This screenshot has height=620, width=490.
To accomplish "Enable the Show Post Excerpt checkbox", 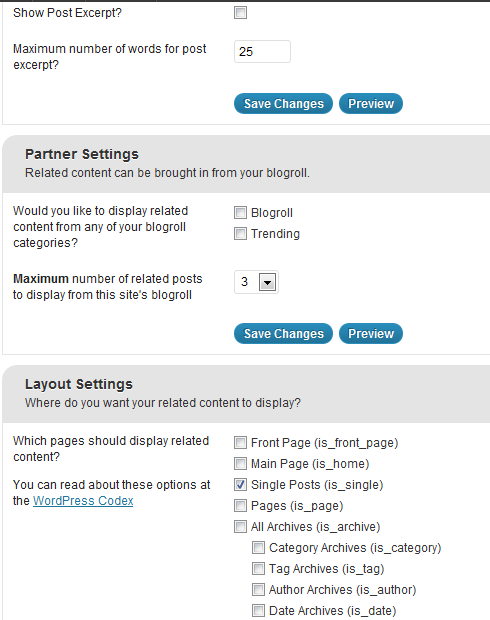I will click(x=240, y=12).
